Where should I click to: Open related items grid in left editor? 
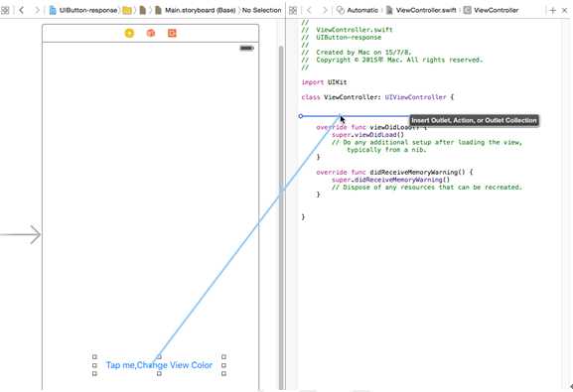pyautogui.click(x=5, y=11)
